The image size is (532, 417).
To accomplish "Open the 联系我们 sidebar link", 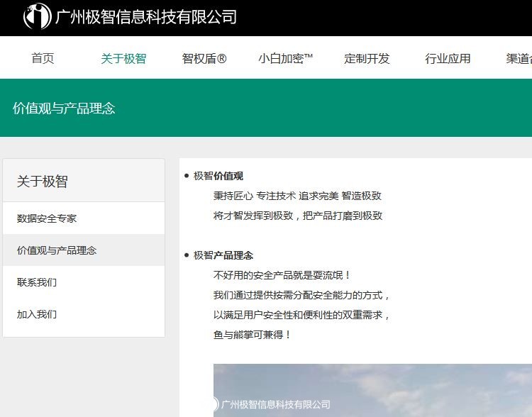I will pyautogui.click(x=37, y=282).
